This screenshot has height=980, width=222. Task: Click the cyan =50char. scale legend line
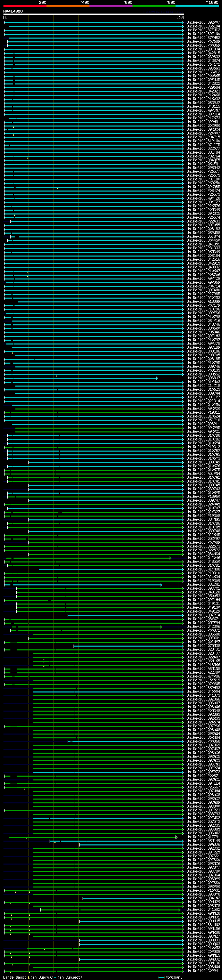pyautogui.click(x=161, y=977)
